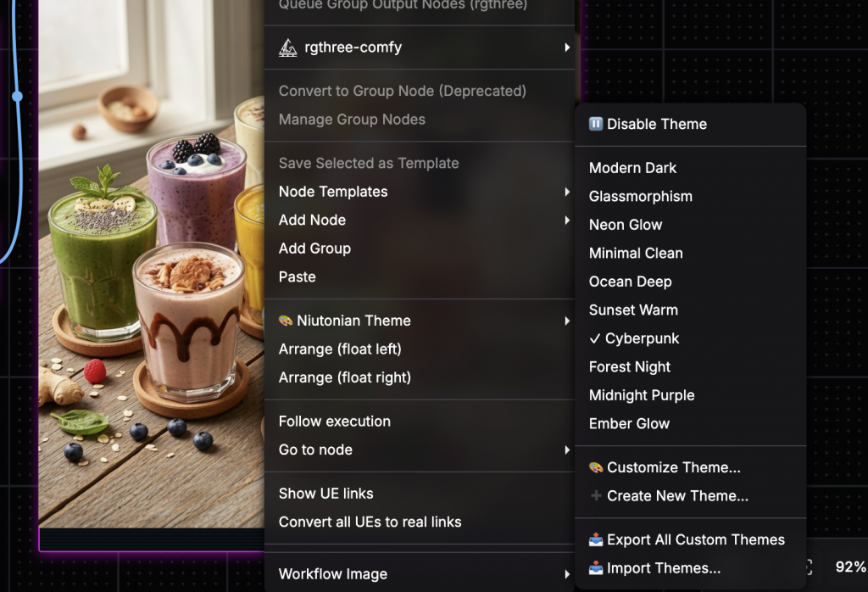Click the 92% zoom level indicator
Image resolution: width=868 pixels, height=592 pixels.
(849, 567)
